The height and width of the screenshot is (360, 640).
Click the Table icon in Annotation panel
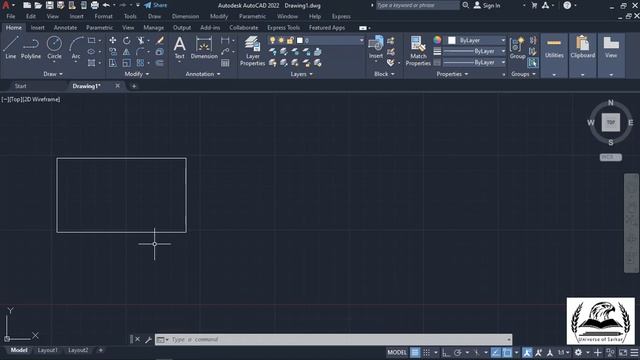click(x=225, y=63)
